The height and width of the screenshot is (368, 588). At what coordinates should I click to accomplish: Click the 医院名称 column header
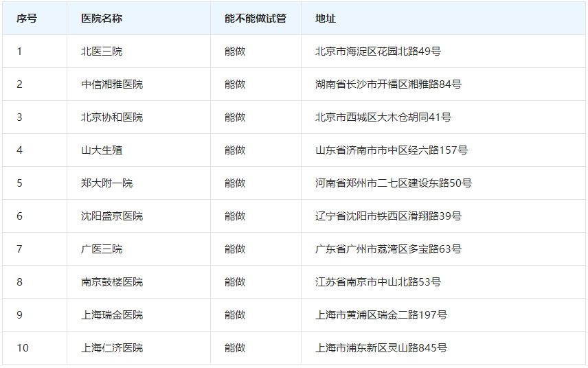coord(102,19)
